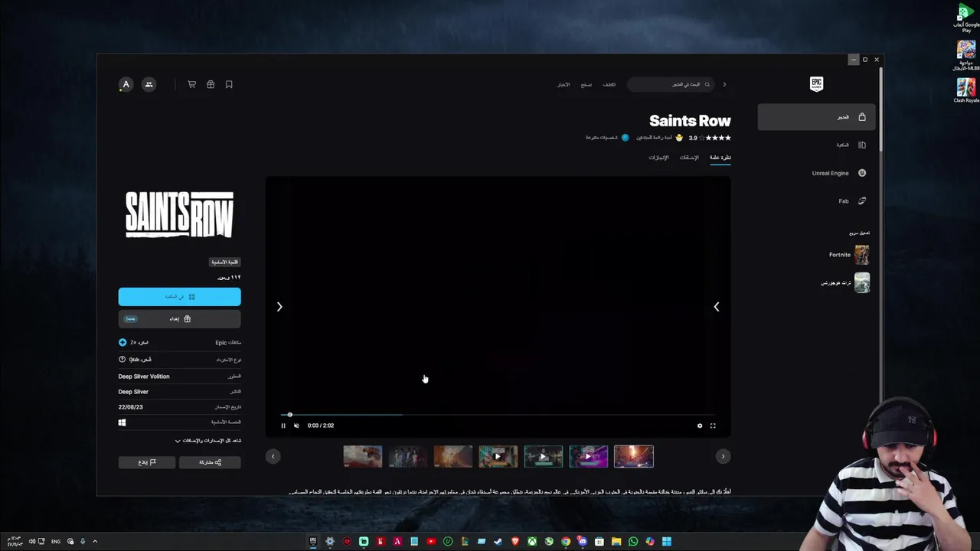Viewport: 980px width, 551px height.
Task: Select the Overview tab
Action: (720, 158)
